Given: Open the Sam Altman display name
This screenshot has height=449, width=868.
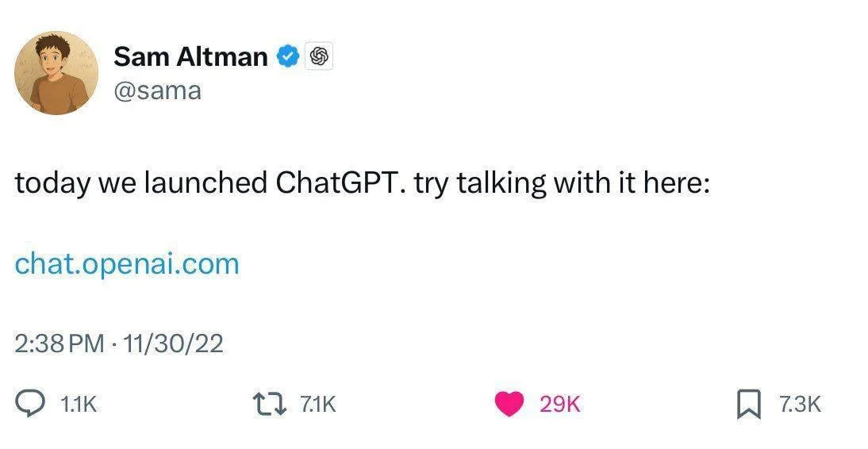Looking at the screenshot, I should [x=190, y=56].
